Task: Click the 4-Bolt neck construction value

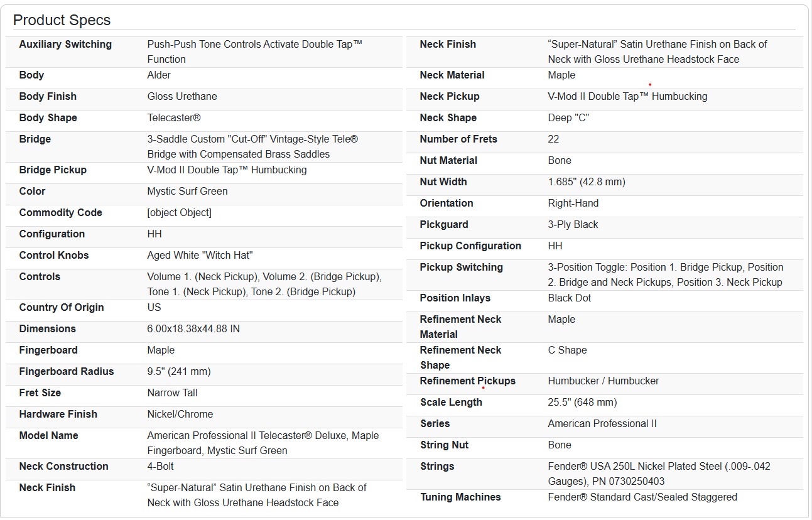Action: pyautogui.click(x=160, y=467)
